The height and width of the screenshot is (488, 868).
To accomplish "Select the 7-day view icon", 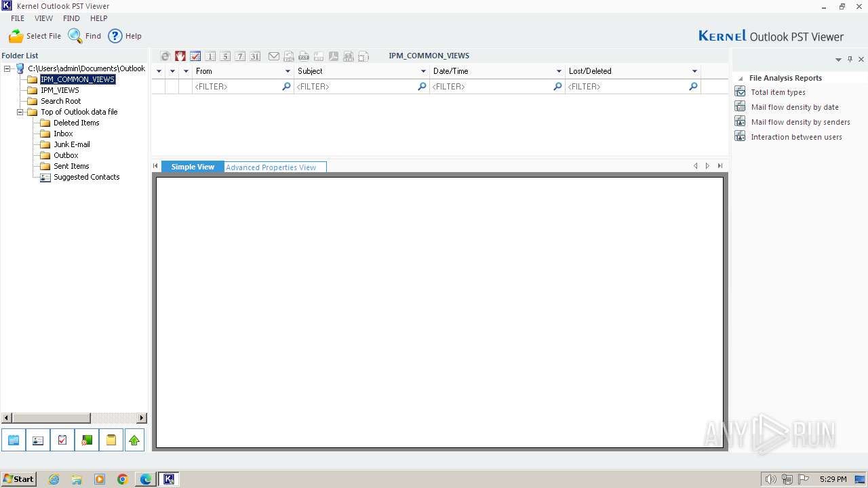I will (240, 56).
